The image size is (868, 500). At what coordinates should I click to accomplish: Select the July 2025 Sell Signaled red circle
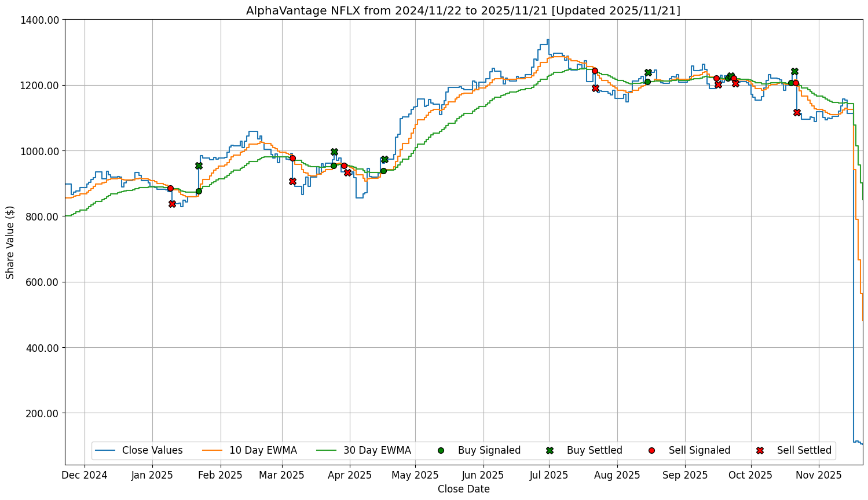(595, 71)
